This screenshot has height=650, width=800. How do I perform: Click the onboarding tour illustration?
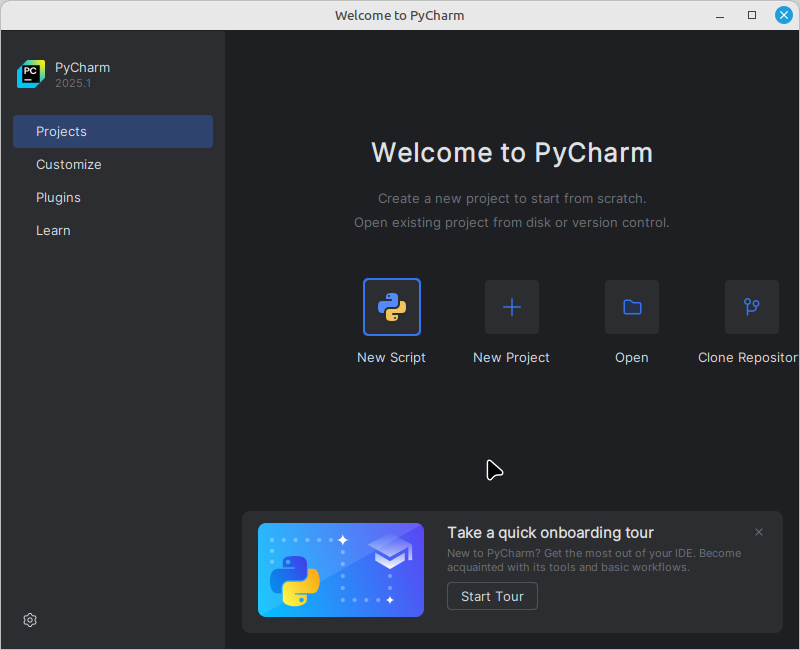341,570
